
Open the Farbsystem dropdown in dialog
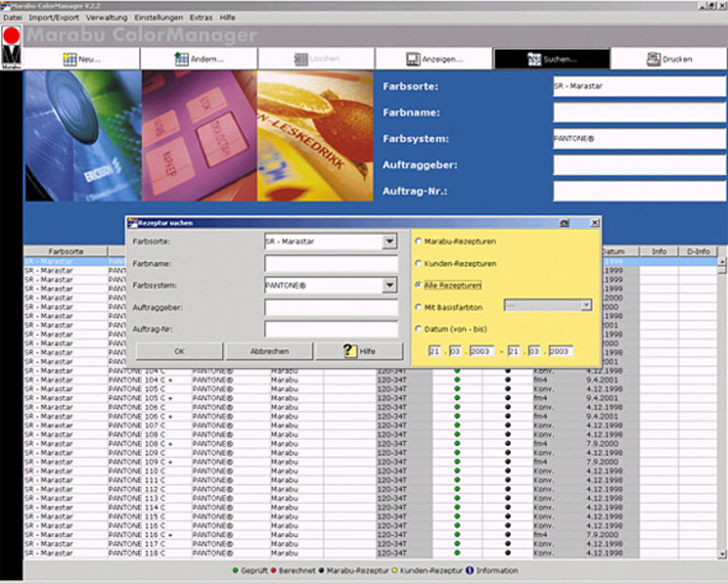tap(389, 285)
